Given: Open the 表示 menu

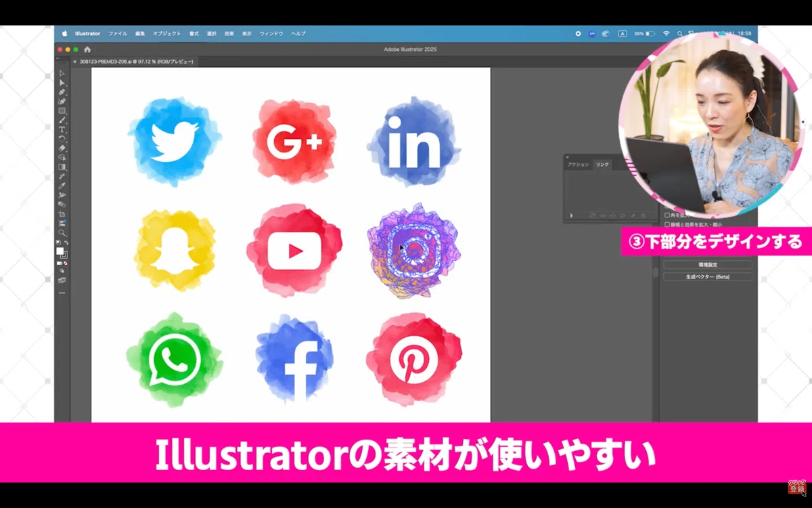Looking at the screenshot, I should [247, 33].
